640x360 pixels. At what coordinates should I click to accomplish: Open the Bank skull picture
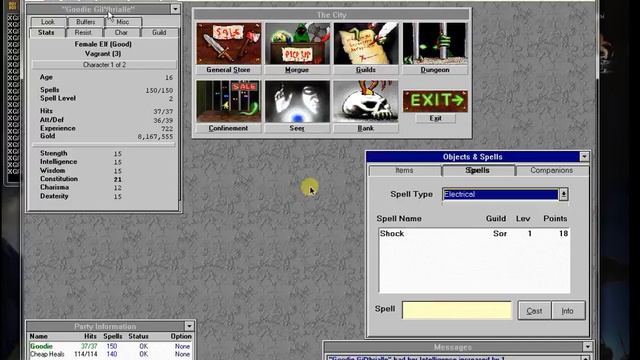[x=366, y=101]
